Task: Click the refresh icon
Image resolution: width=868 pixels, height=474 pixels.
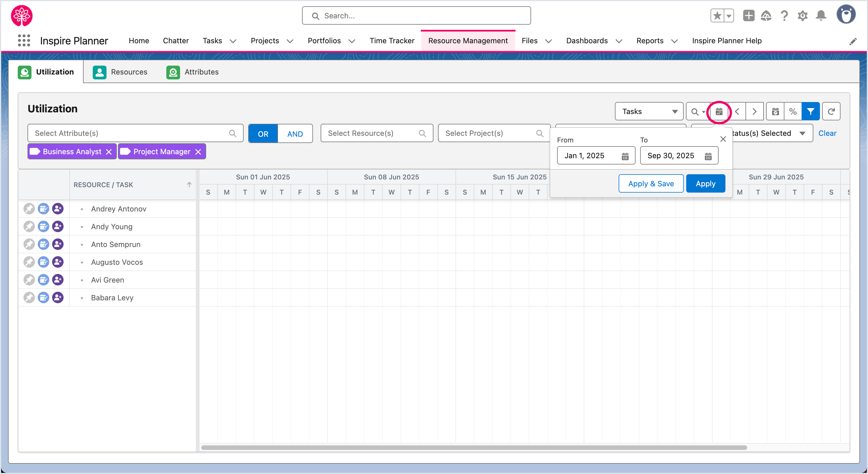Action: 831,111
